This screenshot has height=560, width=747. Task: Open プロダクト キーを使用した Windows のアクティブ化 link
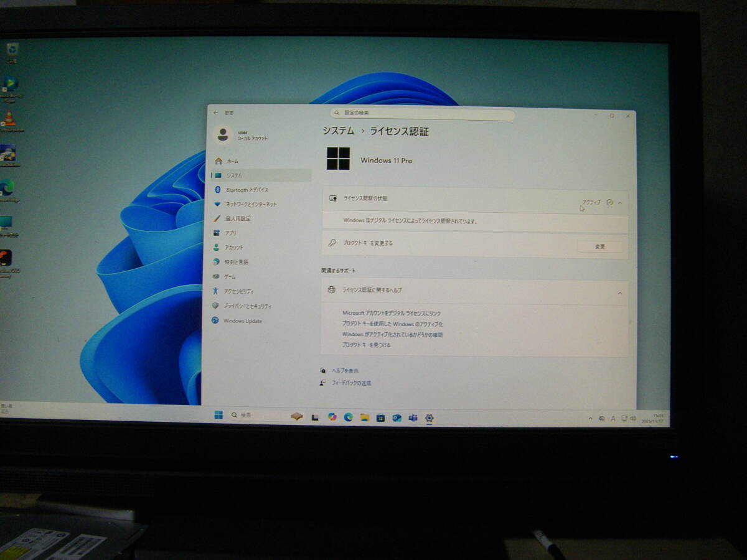[x=393, y=324]
